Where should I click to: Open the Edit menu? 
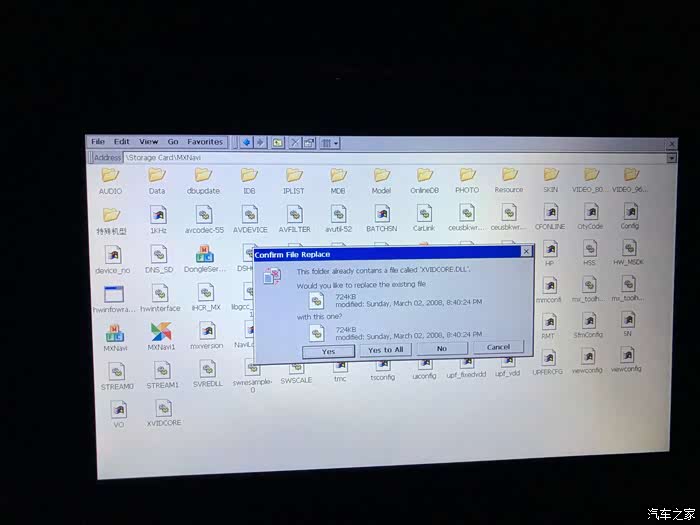pos(122,142)
